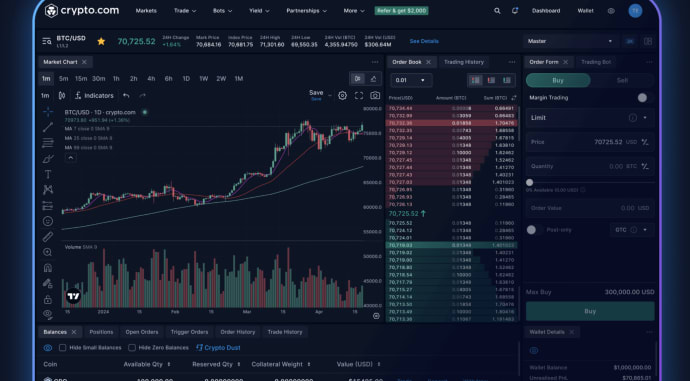Switch to Trading Bot tab
Viewport: 690px width, 381px height.
tap(596, 62)
